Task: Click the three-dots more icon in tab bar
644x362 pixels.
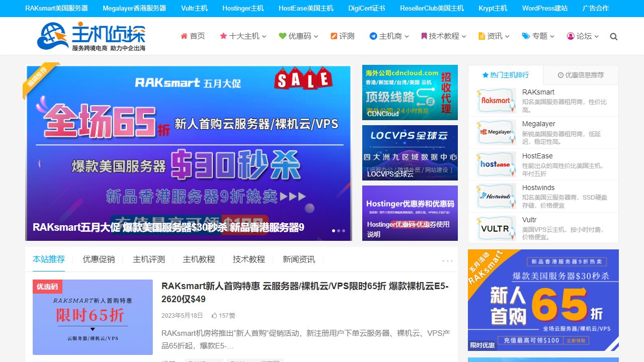Action: (447, 261)
